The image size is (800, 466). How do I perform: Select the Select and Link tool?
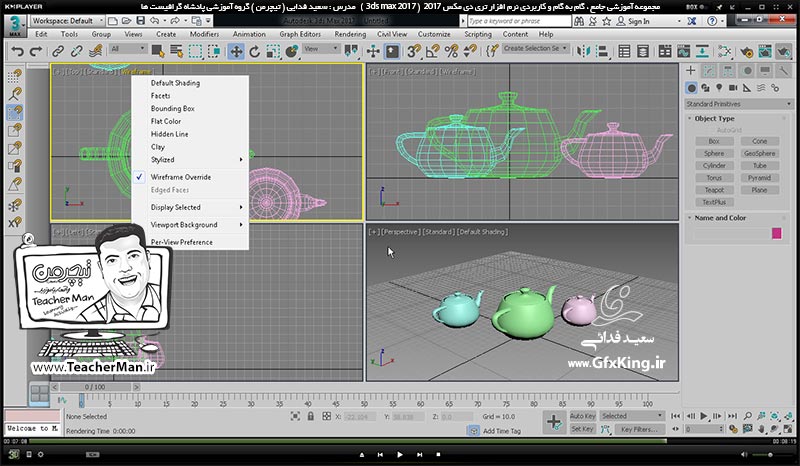[58, 52]
